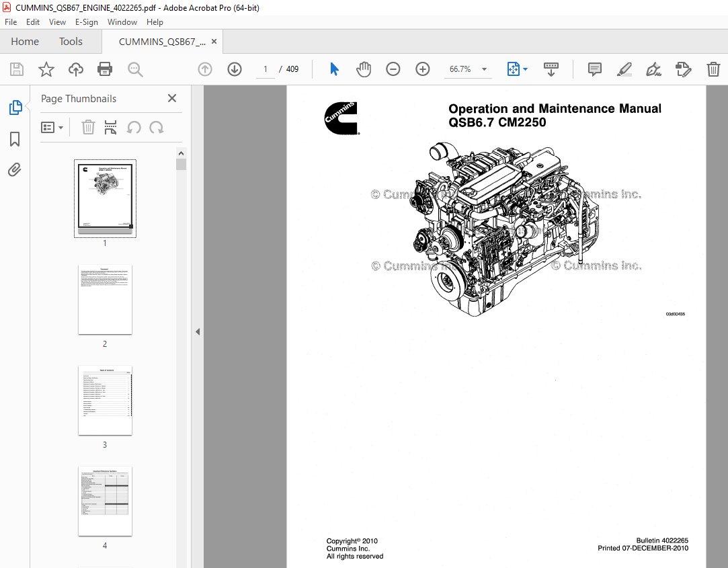Open the Bookmarks sidebar icon
This screenshot has height=568, width=728.
15,139
